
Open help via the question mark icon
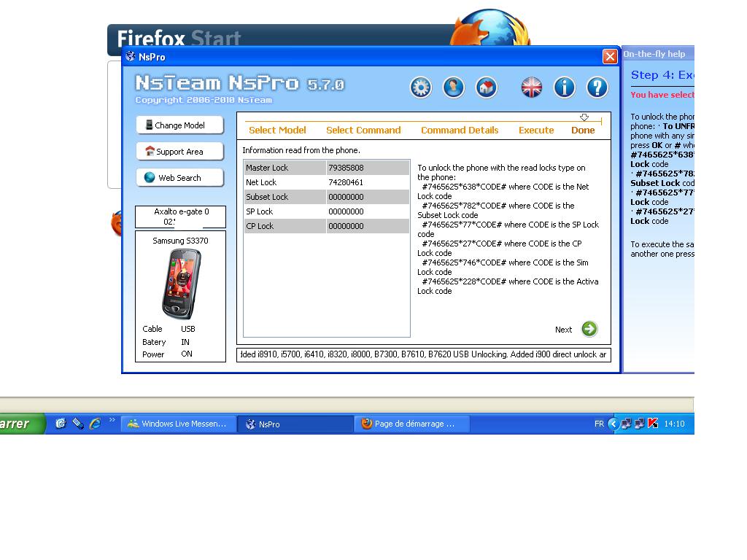point(597,87)
